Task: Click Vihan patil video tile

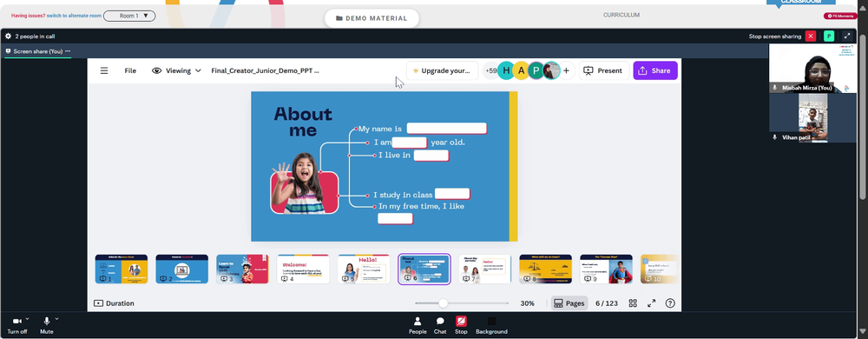Action: coord(812,117)
